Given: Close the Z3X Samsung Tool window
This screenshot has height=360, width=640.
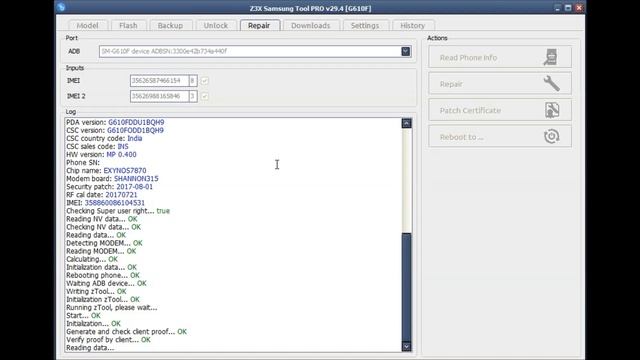Looking at the screenshot, I should (579, 8).
